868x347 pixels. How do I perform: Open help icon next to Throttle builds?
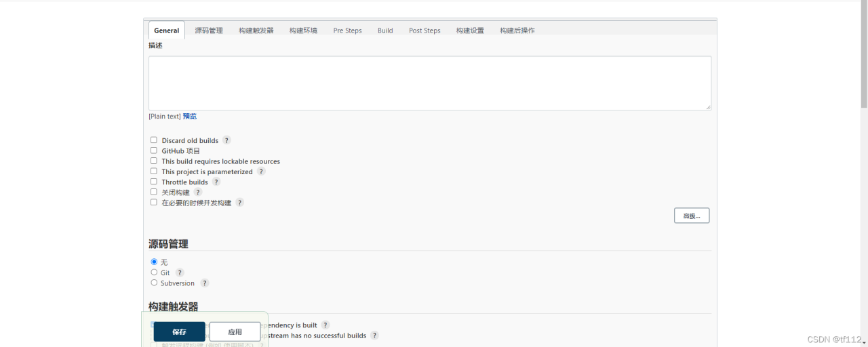[x=216, y=182]
